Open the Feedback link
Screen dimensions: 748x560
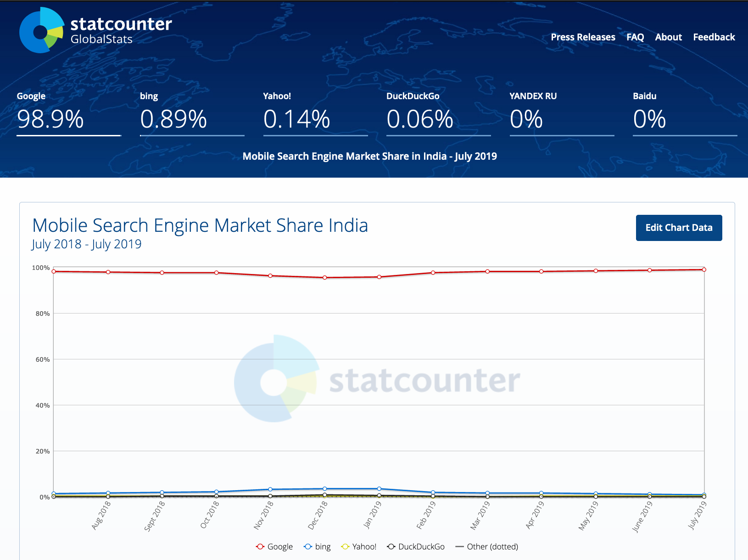click(714, 37)
